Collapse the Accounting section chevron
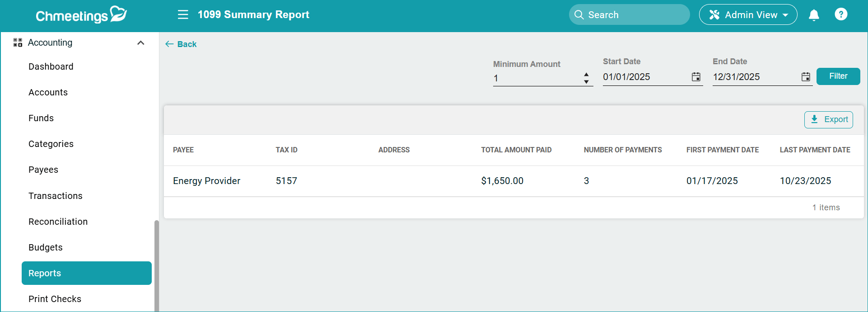Screen dimensions: 868x312 [x=140, y=43]
